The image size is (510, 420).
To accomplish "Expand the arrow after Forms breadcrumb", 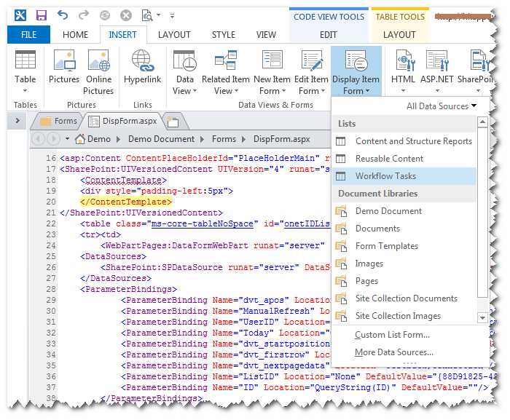I will click(x=243, y=139).
